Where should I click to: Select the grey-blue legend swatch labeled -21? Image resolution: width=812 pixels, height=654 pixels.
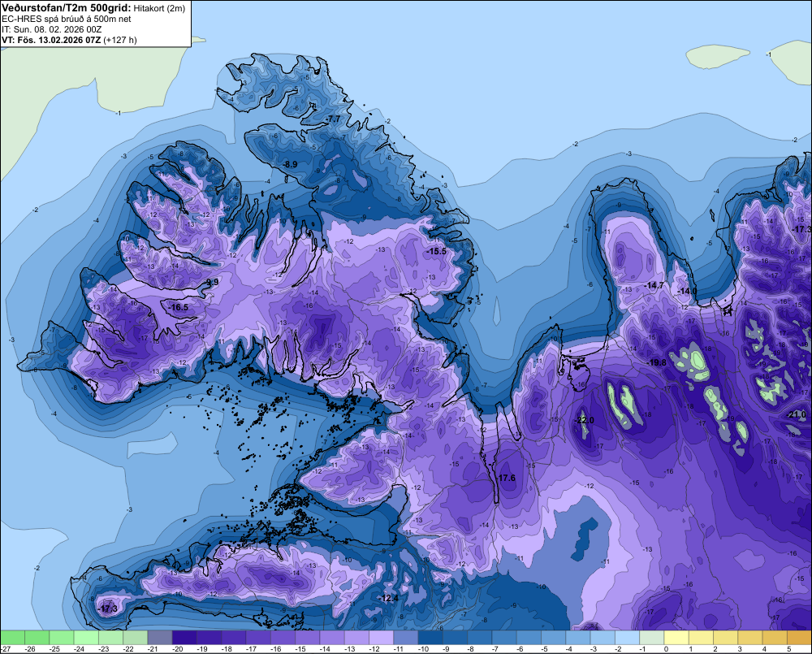160,637
